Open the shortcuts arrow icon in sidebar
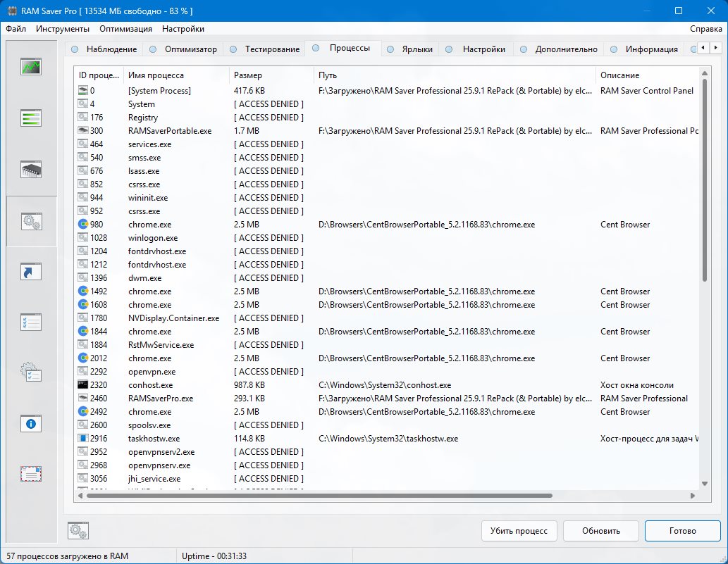The height and width of the screenshot is (564, 728). (31, 272)
